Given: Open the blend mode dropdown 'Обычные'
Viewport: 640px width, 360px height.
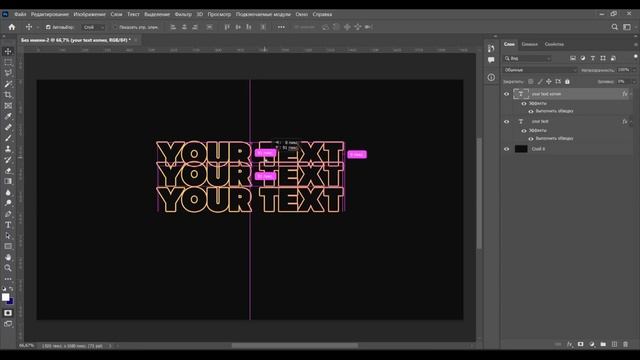Looking at the screenshot, I should coord(540,70).
